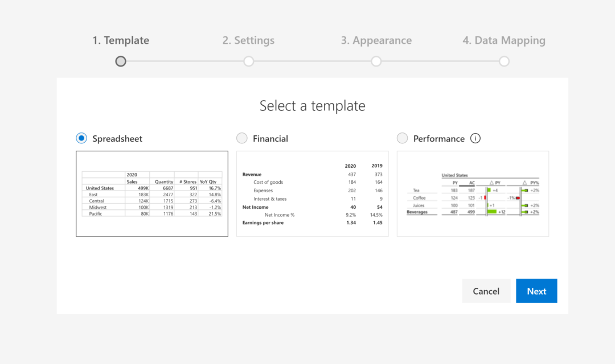Click the Select a template heading

point(313,106)
